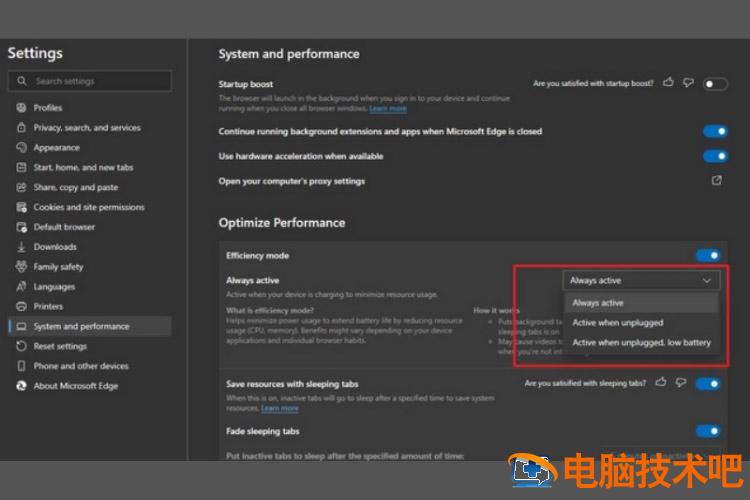Click the System and performance laptop icon
The width and height of the screenshot is (750, 500).
click(x=22, y=326)
